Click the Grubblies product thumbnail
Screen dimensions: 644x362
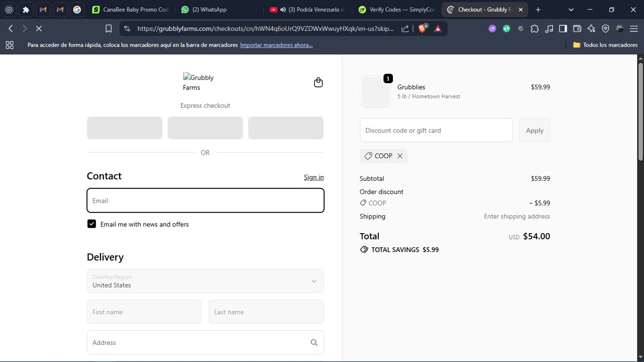pyautogui.click(x=375, y=91)
